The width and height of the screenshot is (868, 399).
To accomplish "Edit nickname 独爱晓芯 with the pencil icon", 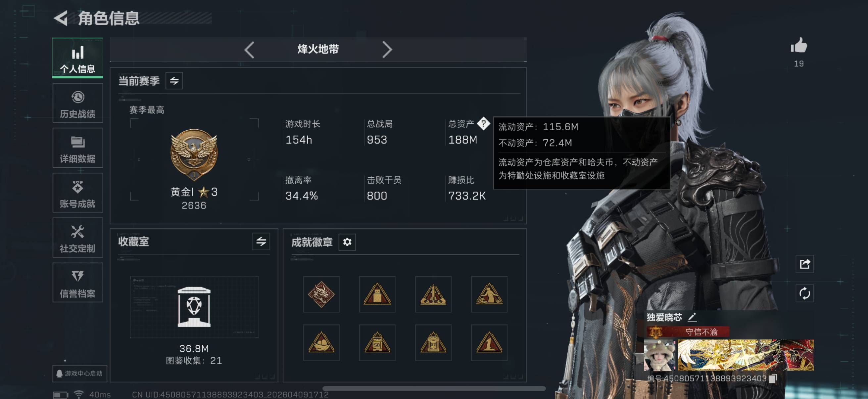I will (x=692, y=317).
